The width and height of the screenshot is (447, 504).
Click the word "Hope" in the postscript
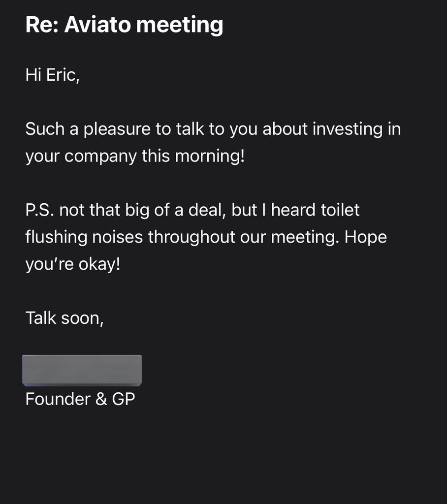pos(365,237)
